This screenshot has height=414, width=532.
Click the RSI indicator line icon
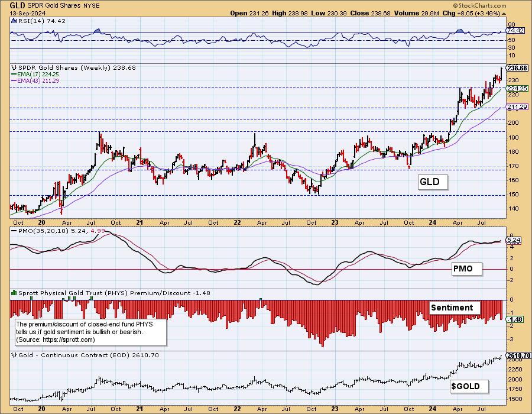[14, 21]
